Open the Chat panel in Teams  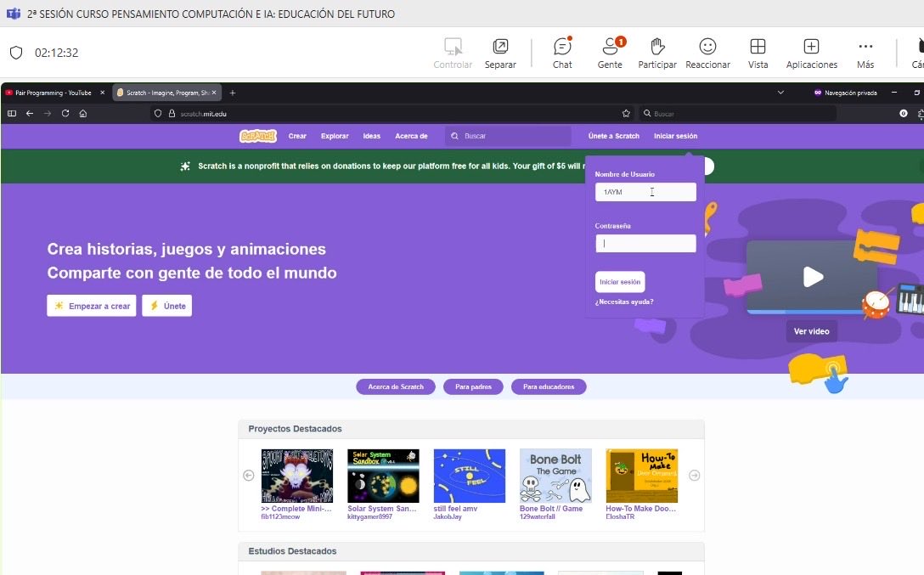[x=561, y=51]
